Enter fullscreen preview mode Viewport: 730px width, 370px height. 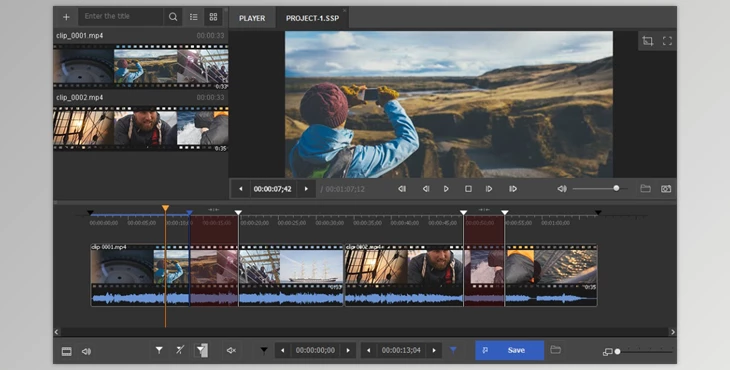(x=667, y=40)
